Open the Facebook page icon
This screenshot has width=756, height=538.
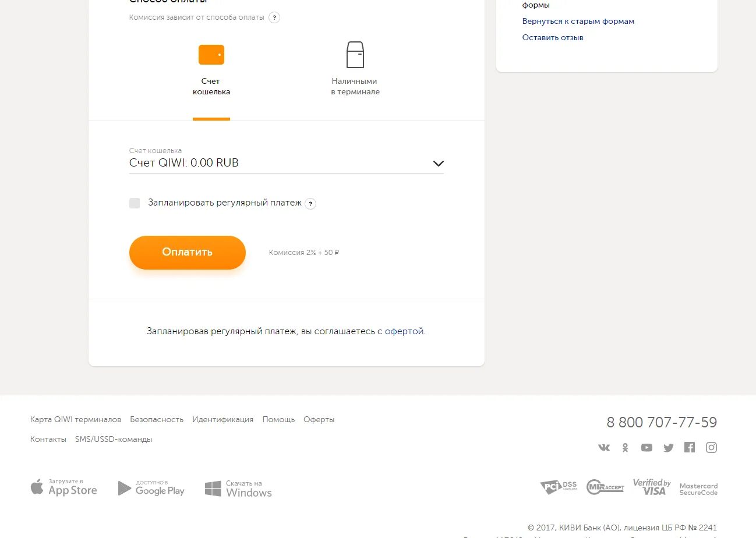click(x=690, y=447)
